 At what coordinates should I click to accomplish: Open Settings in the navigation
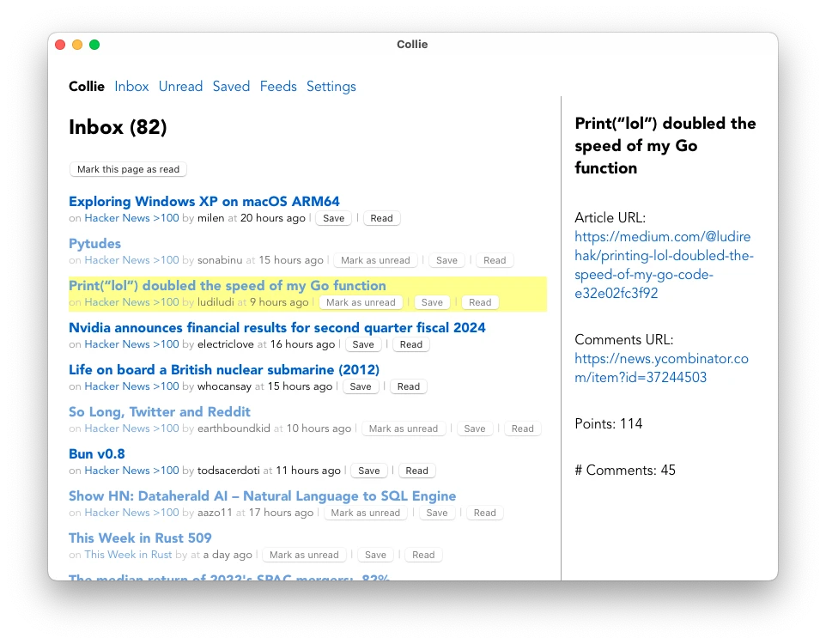pyautogui.click(x=331, y=87)
